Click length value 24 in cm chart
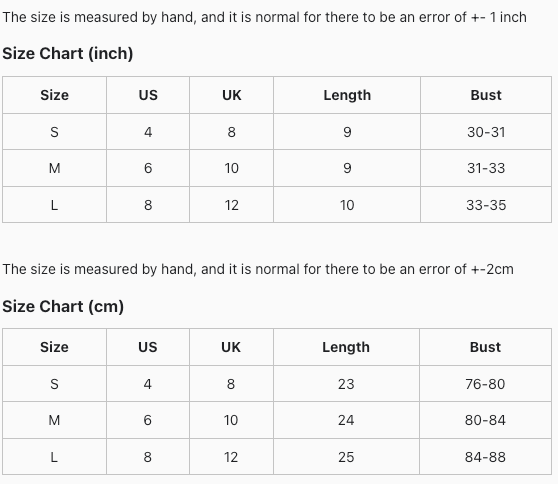 click(346, 420)
